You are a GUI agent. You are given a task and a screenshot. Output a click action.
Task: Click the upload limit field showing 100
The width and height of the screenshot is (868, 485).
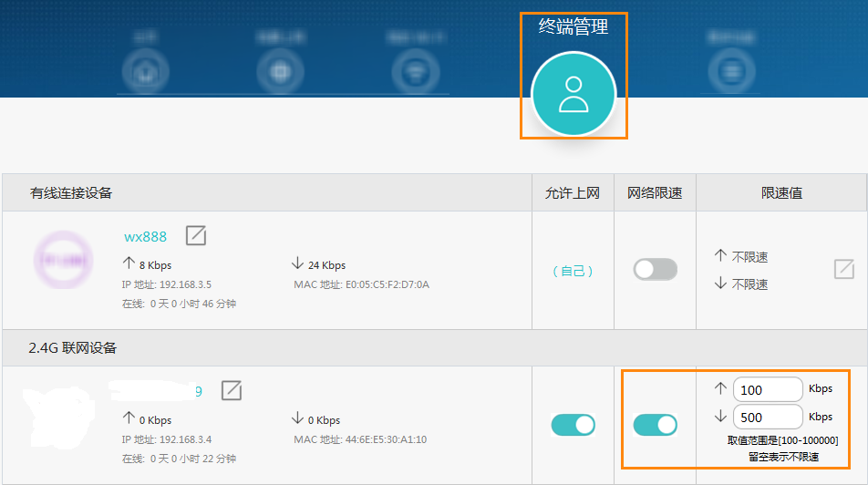(767, 389)
